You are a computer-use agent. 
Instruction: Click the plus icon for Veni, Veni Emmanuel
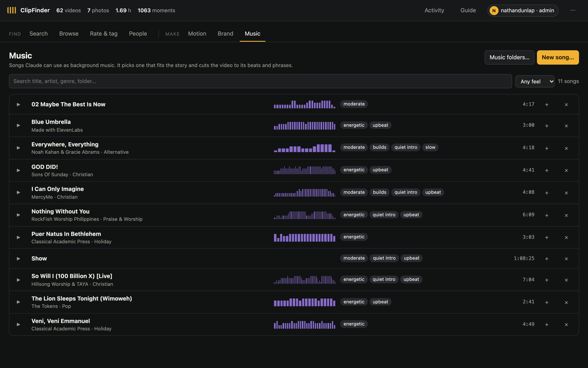click(x=547, y=324)
